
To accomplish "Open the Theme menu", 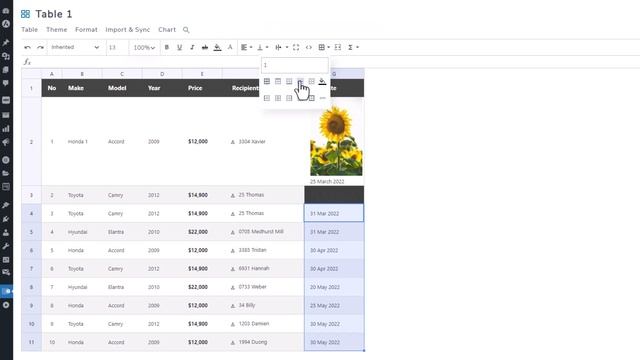I will pyautogui.click(x=56, y=30).
